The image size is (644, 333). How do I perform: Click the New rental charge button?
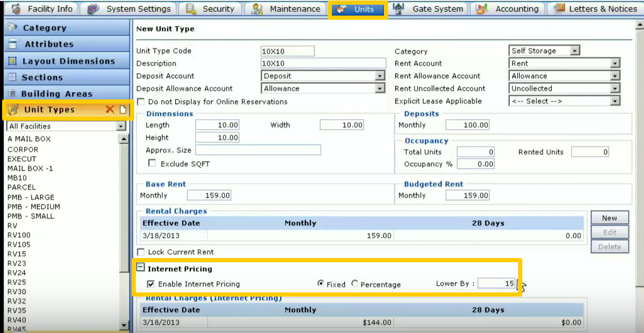(x=610, y=218)
